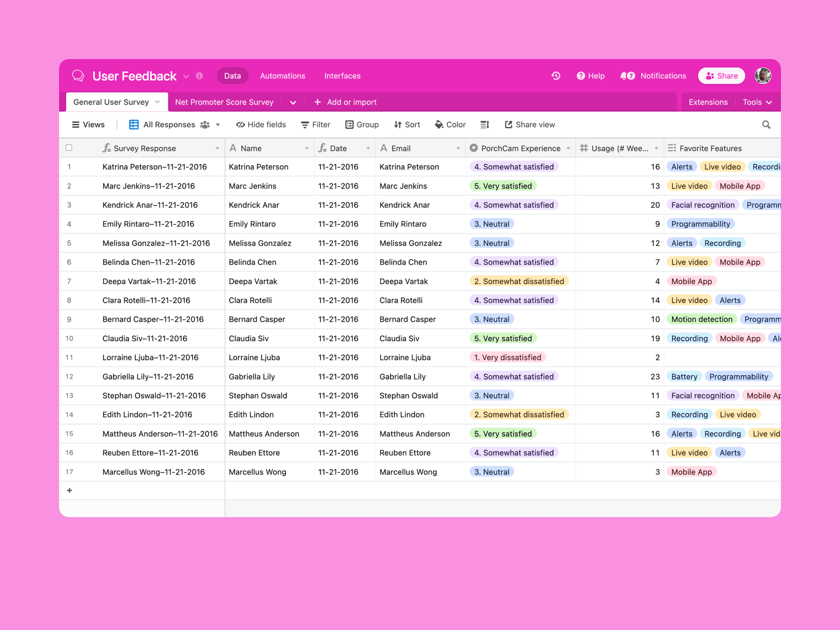This screenshot has width=840, height=630.
Task: Click the multi-select icon in the Favorite Features header
Action: click(672, 148)
